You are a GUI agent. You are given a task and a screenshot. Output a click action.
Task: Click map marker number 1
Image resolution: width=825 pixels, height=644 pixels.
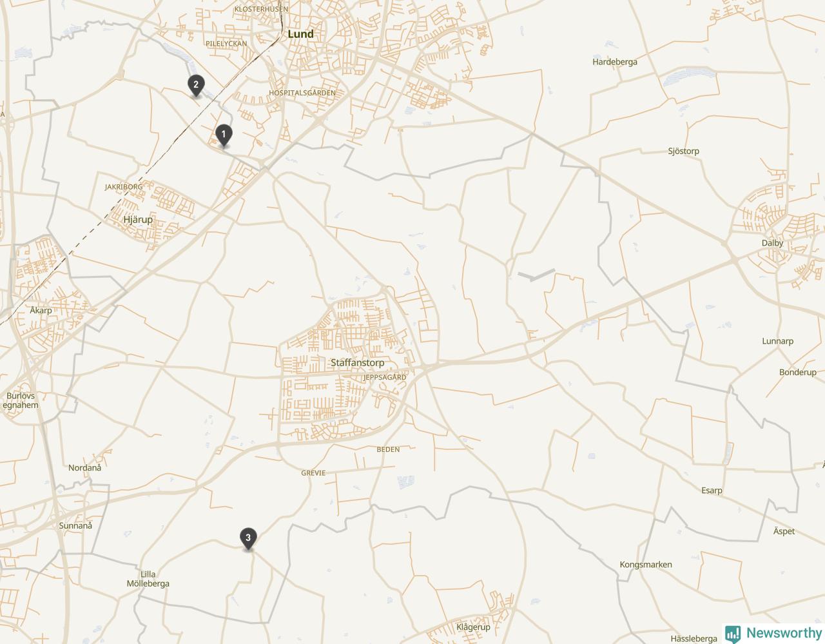tap(223, 135)
